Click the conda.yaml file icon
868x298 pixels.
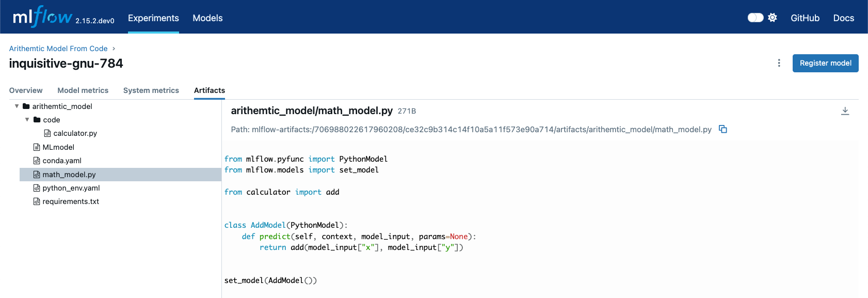tap(37, 161)
